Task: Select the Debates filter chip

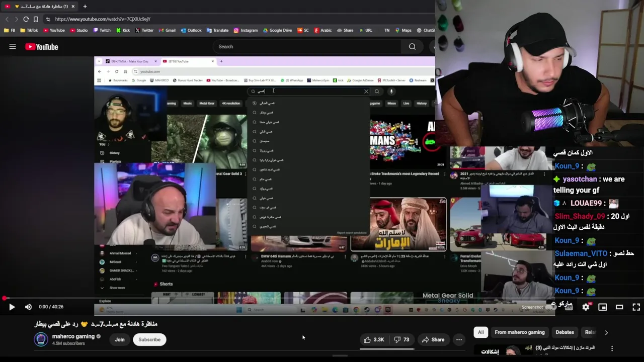Action: 565,332
